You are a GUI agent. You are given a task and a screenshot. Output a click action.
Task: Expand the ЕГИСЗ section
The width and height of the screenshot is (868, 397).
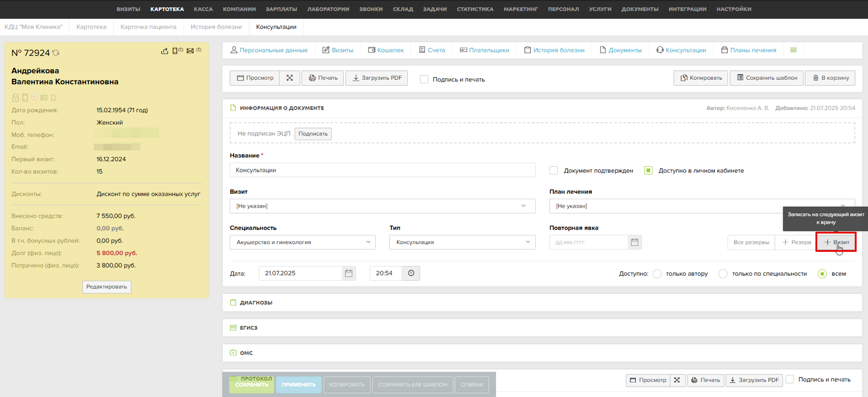pos(542,328)
